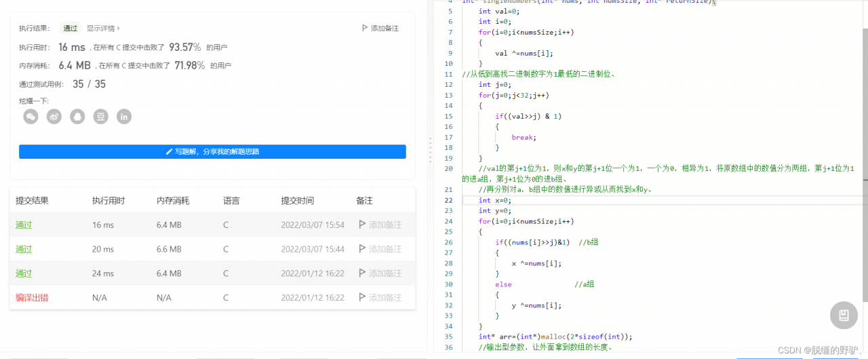Screen dimensions: 868x359
Task: Click line number 11 in editor gutter
Action: click(448, 74)
